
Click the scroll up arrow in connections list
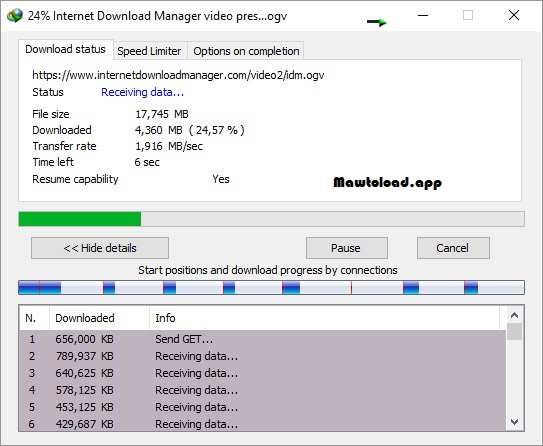point(514,315)
